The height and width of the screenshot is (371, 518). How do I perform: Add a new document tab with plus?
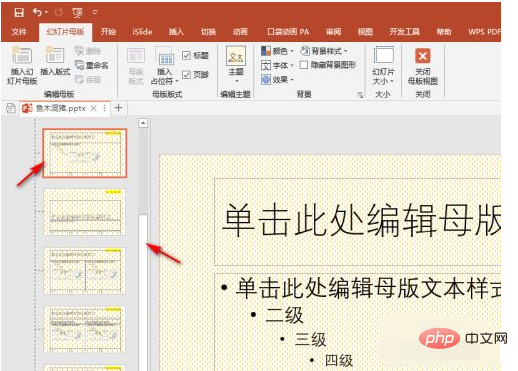118,108
